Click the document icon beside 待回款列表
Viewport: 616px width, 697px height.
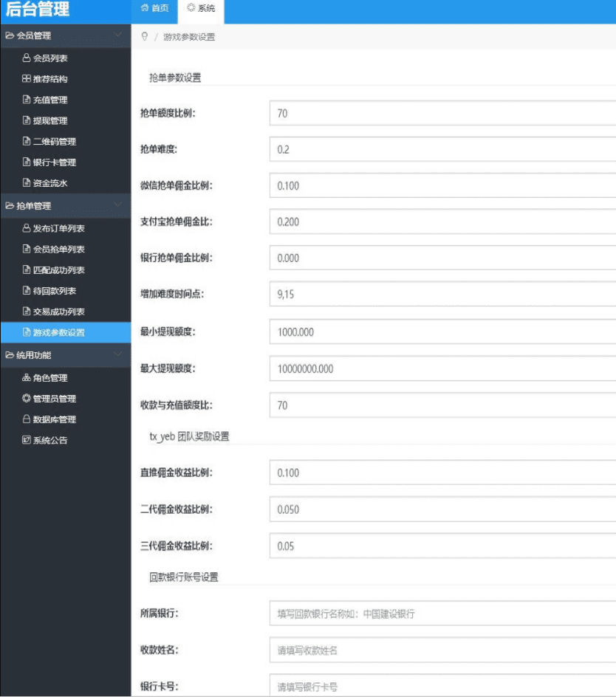(x=27, y=291)
